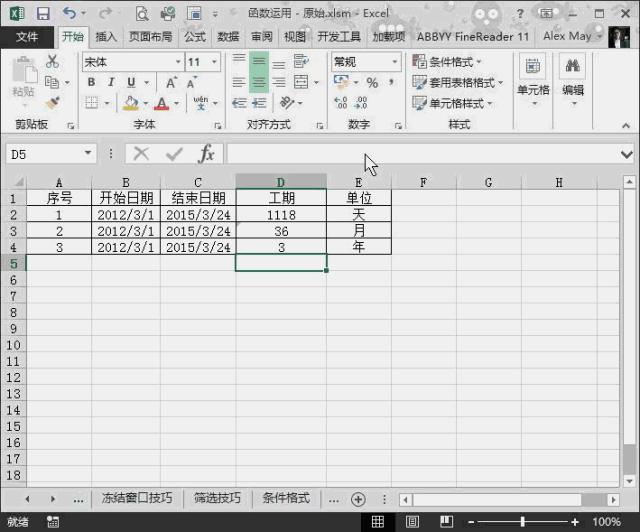Open 条件格式 conditional formatting menu
640x532 pixels.
point(447,62)
